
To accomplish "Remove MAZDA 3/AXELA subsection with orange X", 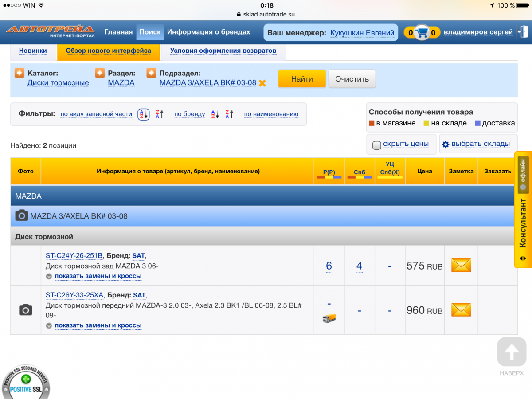I will pyautogui.click(x=262, y=83).
